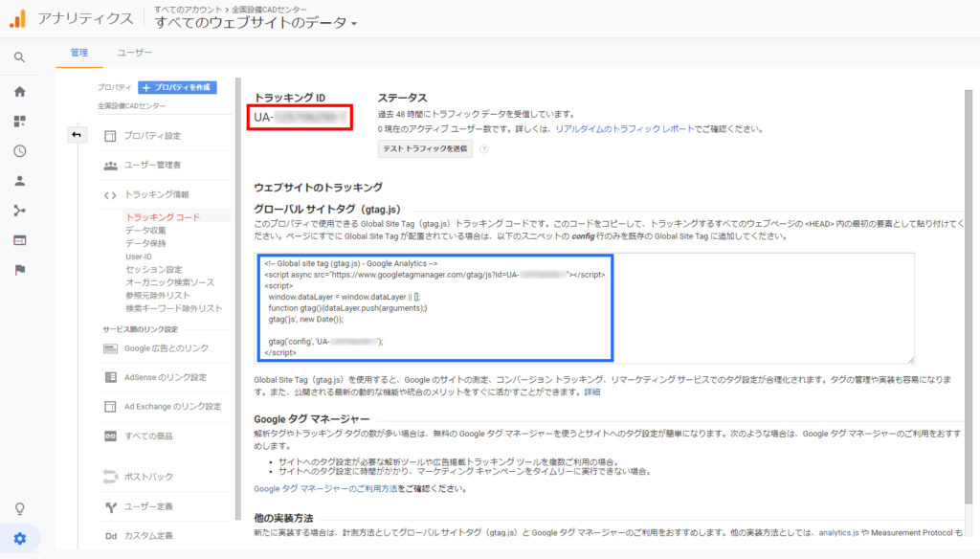Click the Google タグ マネージャー heading
980x559 pixels.
(311, 419)
